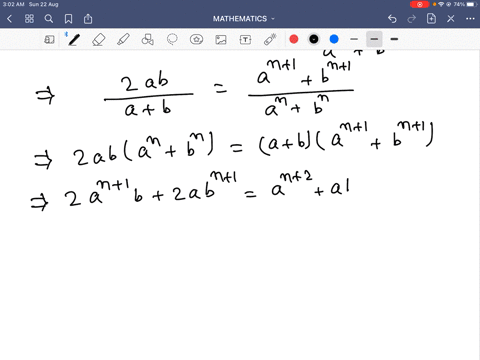Select the Highlighter tool
Viewport: 480px width, 360px height.
123,39
